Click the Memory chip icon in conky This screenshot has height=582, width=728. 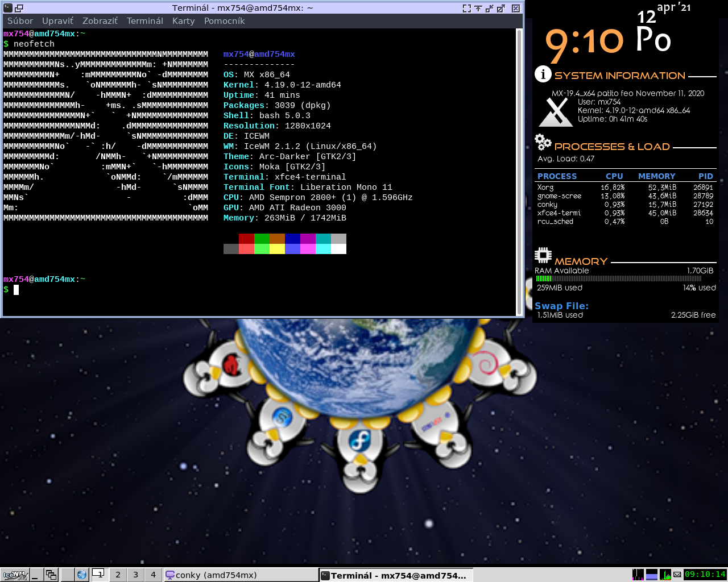point(543,255)
